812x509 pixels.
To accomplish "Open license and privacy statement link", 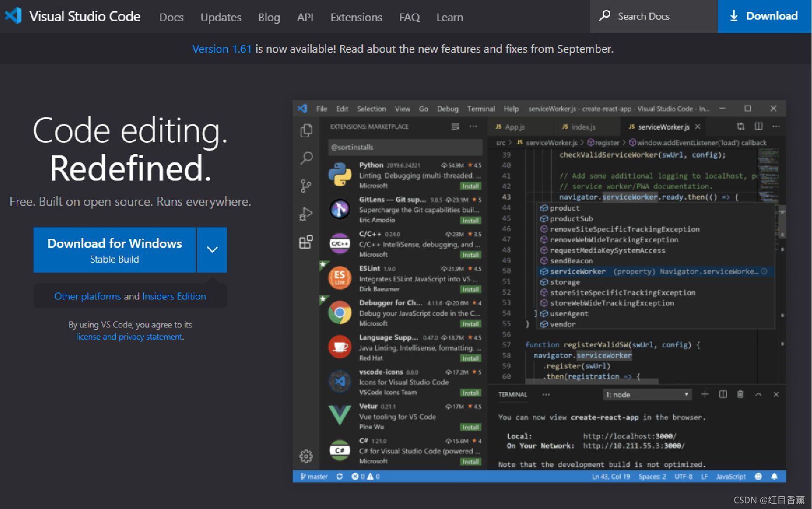I will tap(130, 337).
